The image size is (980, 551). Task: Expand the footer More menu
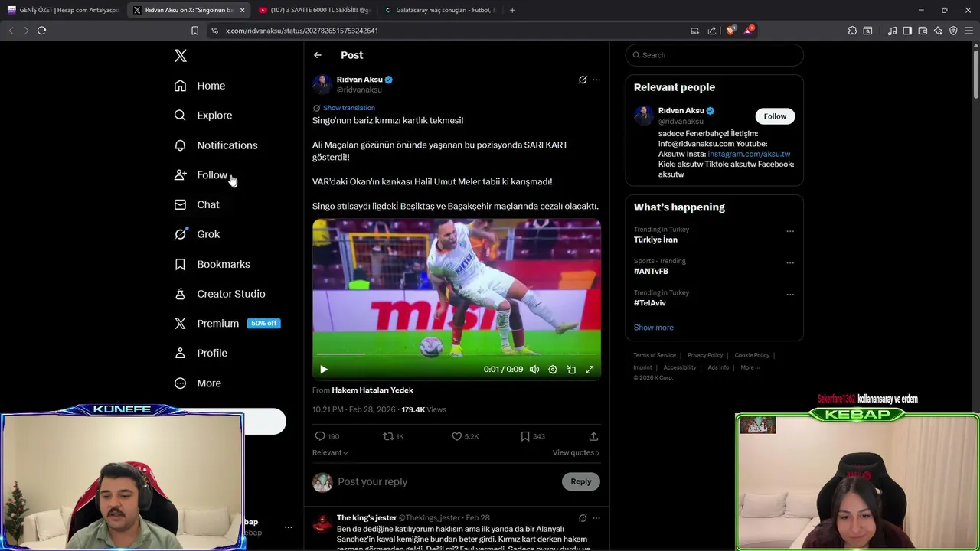[750, 367]
